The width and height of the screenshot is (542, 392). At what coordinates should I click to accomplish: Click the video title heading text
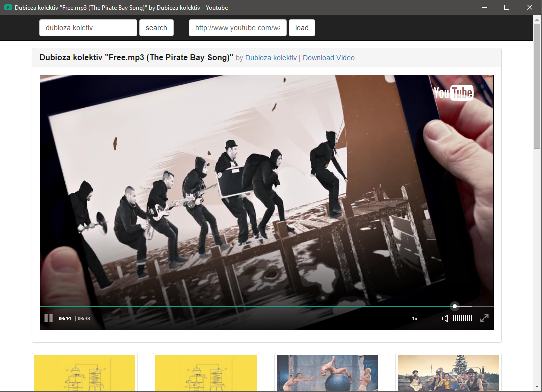click(136, 57)
